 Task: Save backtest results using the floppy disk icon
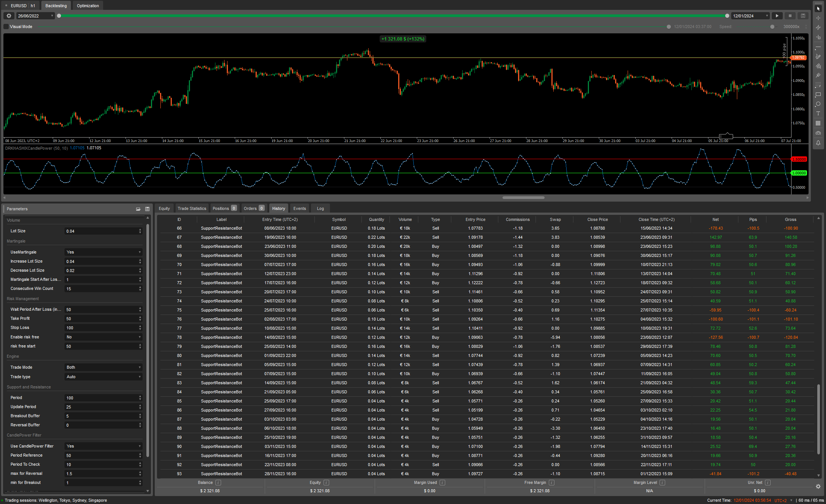803,16
